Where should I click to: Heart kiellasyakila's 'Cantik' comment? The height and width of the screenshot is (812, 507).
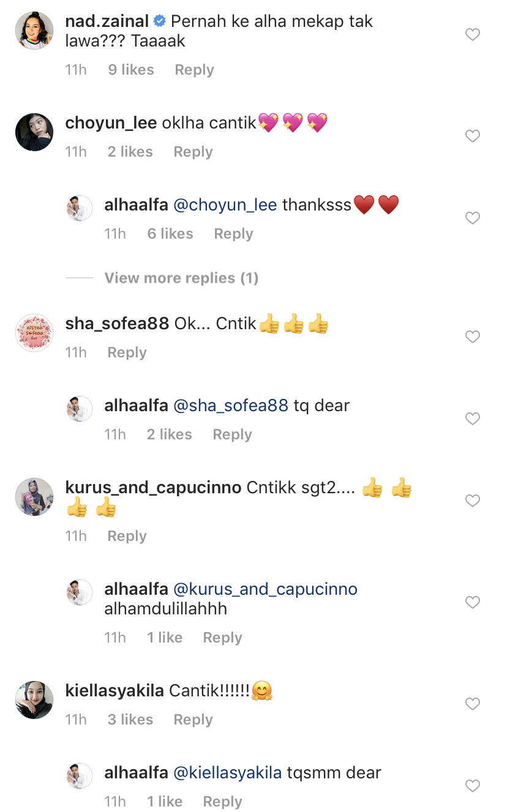pyautogui.click(x=472, y=704)
